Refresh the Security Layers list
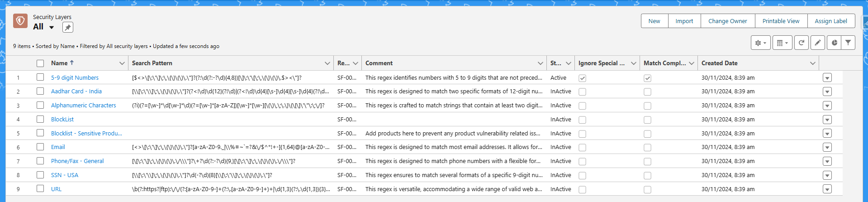 pyautogui.click(x=801, y=43)
